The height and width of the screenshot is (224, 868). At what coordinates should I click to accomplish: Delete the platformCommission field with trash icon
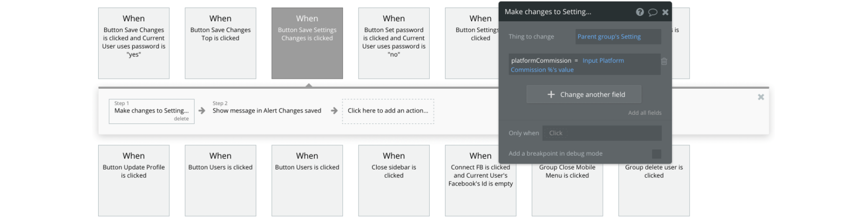point(665,61)
